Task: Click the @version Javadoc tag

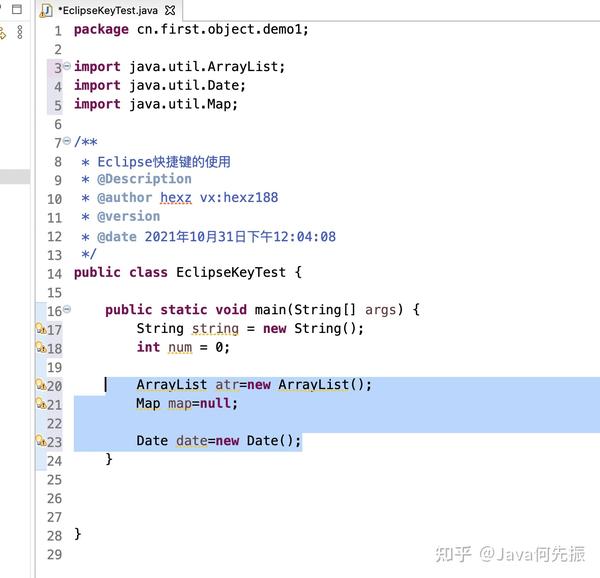Action: (129, 217)
